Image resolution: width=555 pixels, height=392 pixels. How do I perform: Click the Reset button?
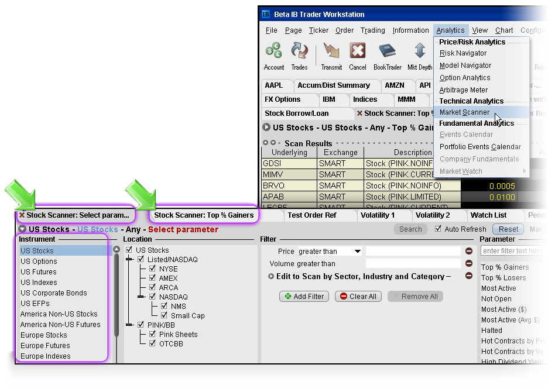pos(508,229)
